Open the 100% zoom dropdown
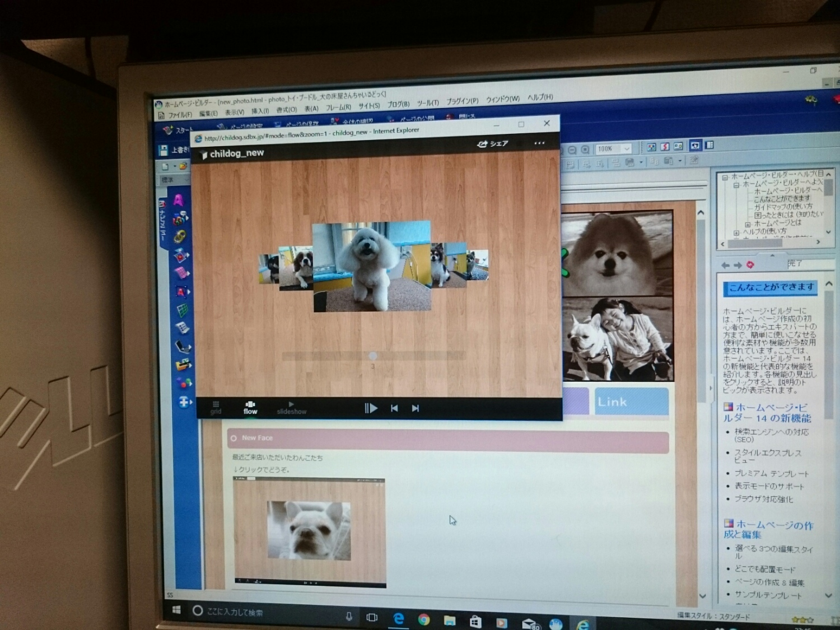Screen dimensions: 840x630 pyautogui.click(x=627, y=148)
